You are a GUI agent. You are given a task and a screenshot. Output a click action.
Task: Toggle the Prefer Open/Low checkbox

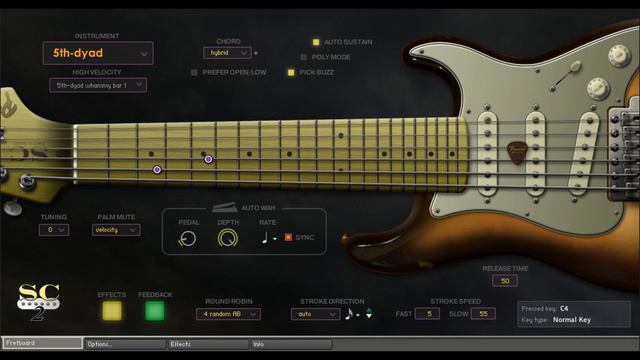click(x=194, y=73)
